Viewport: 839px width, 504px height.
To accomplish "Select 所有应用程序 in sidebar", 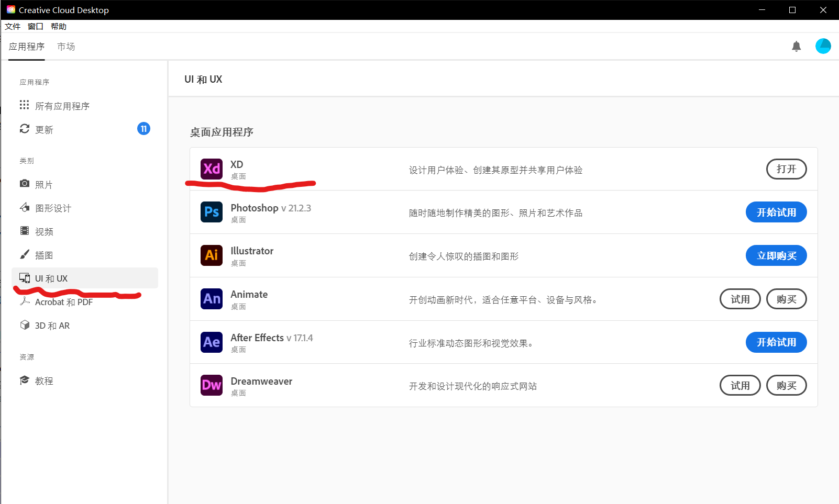I will click(85, 106).
